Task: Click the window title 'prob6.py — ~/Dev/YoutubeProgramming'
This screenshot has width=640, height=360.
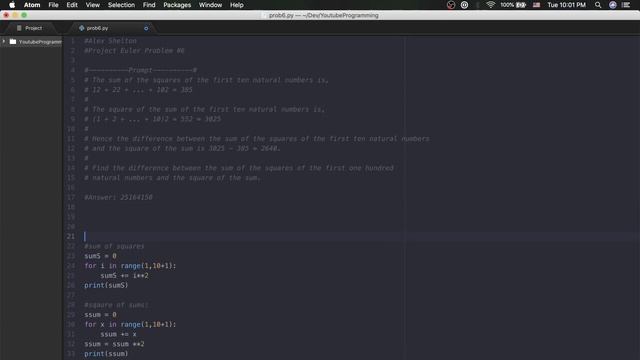Action: (323, 16)
